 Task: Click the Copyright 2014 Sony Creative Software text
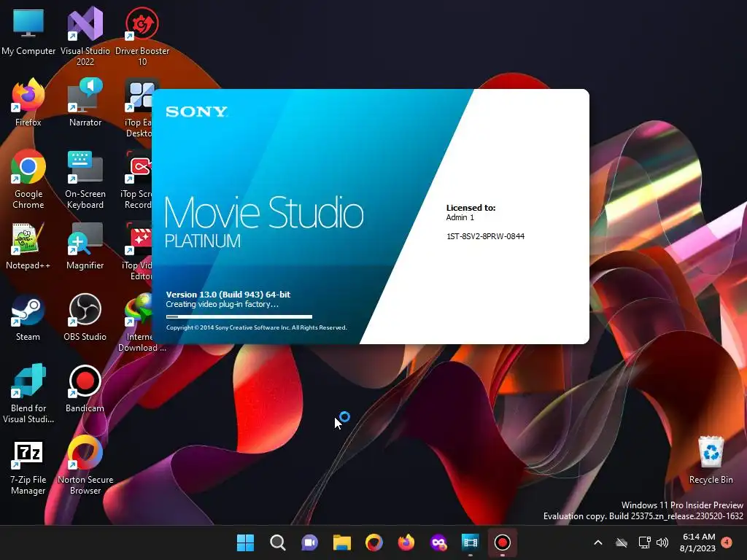[x=256, y=327]
